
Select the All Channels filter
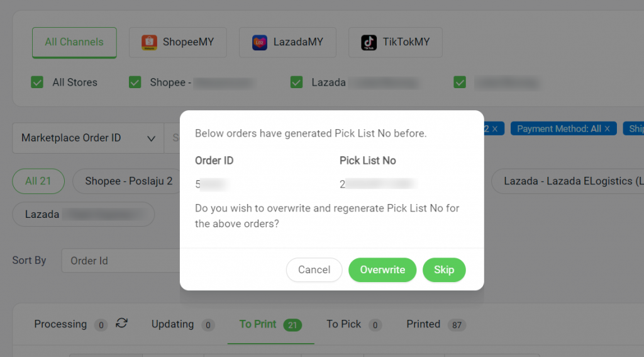[x=74, y=42]
